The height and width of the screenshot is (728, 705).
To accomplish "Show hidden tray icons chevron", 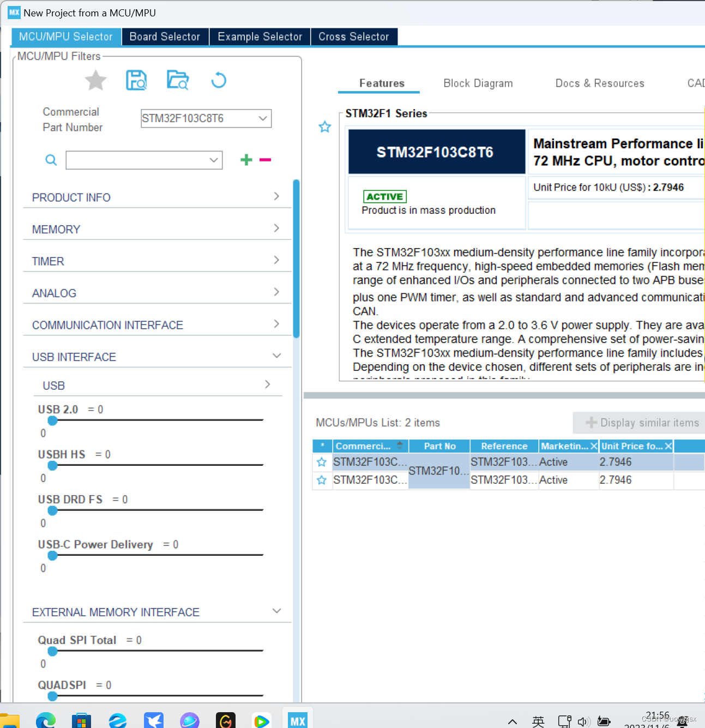I will pos(513,721).
